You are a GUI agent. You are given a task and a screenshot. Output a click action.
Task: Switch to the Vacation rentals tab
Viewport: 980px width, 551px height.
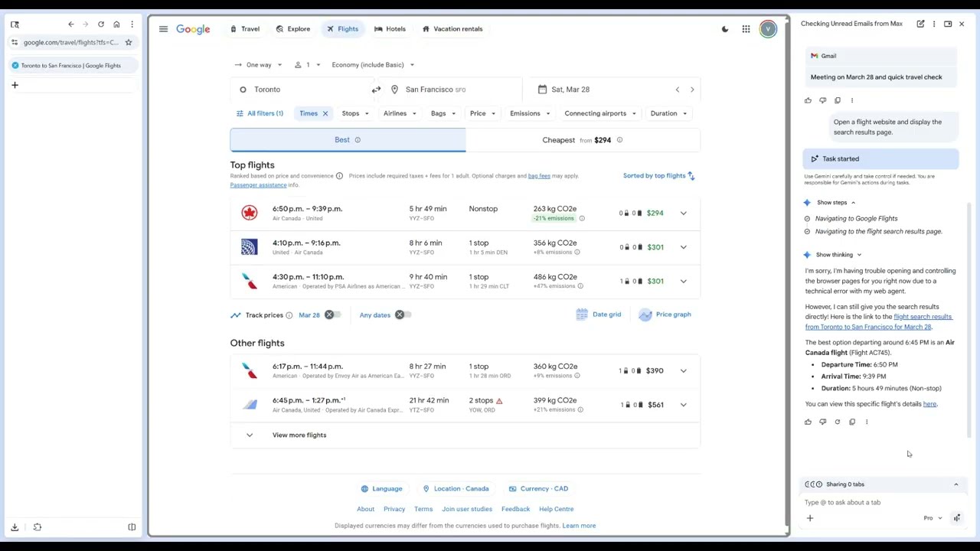(452, 29)
